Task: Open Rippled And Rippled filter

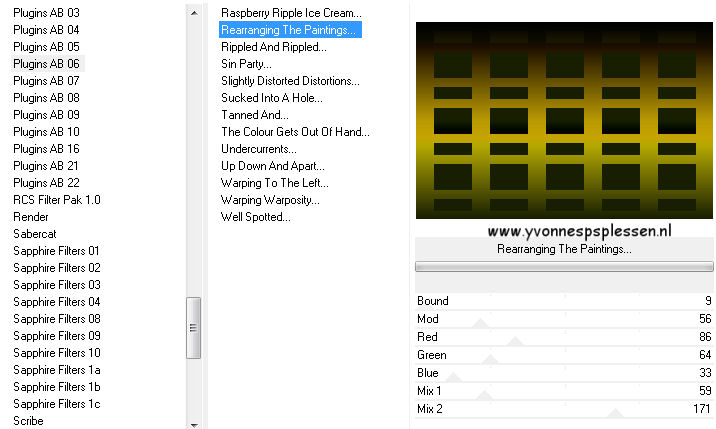Action: click(274, 47)
